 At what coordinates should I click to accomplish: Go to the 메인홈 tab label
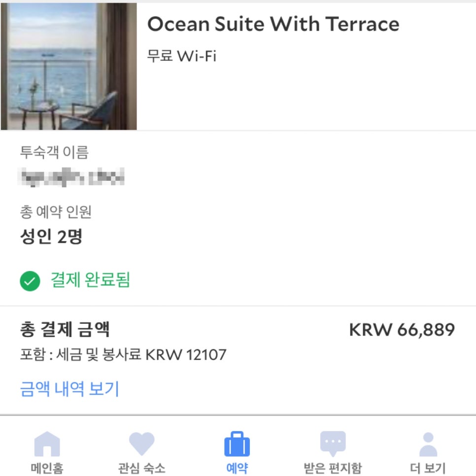(47, 467)
